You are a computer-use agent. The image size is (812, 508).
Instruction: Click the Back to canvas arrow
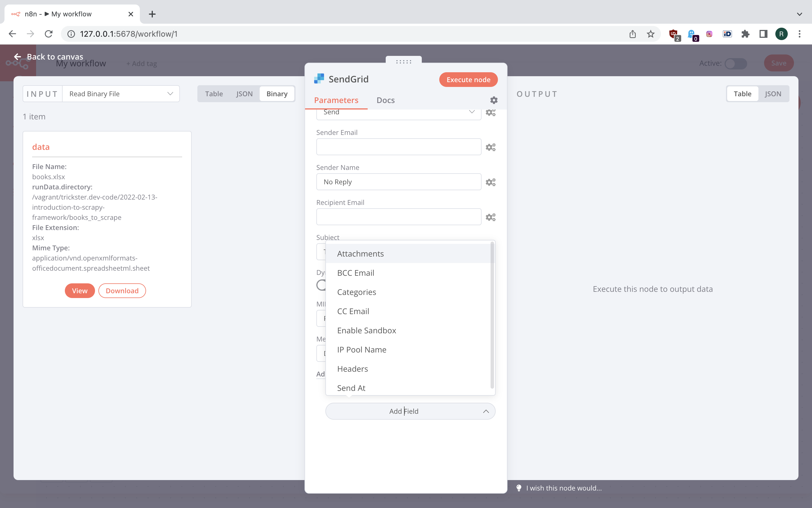tap(17, 57)
